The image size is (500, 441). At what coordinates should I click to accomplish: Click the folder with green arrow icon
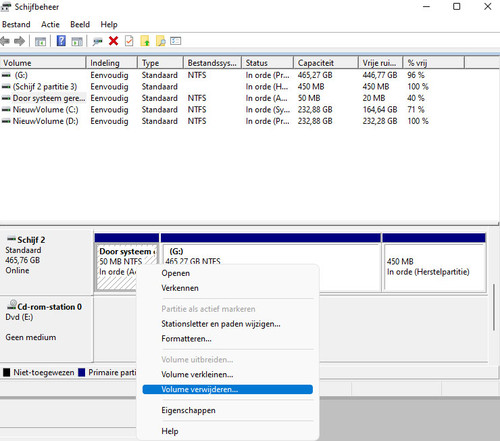[x=145, y=41]
